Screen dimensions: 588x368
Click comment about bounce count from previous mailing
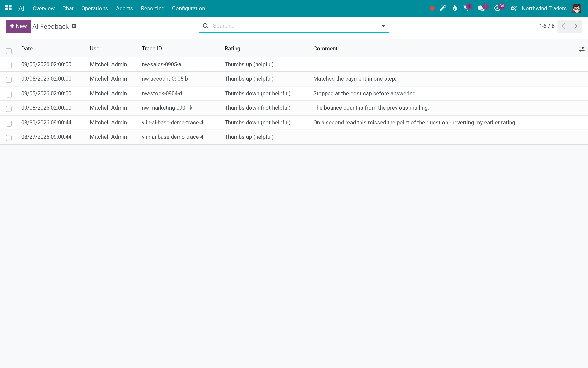pos(371,108)
